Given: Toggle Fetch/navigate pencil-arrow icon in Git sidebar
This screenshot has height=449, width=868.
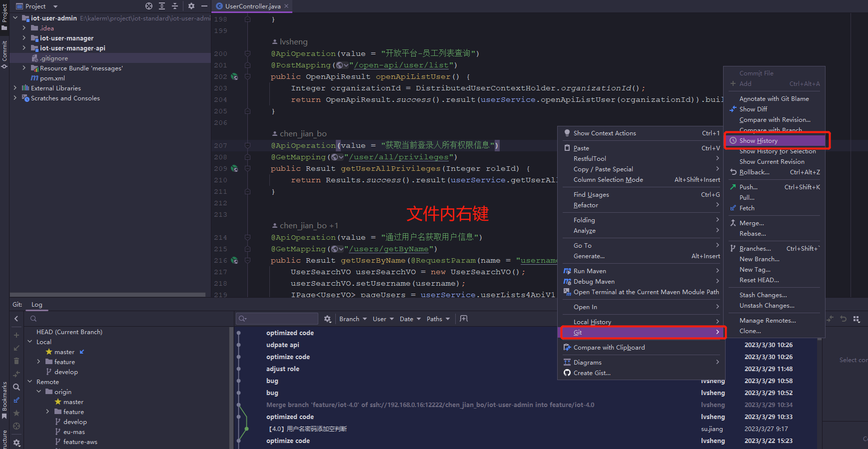Looking at the screenshot, I should (16, 400).
